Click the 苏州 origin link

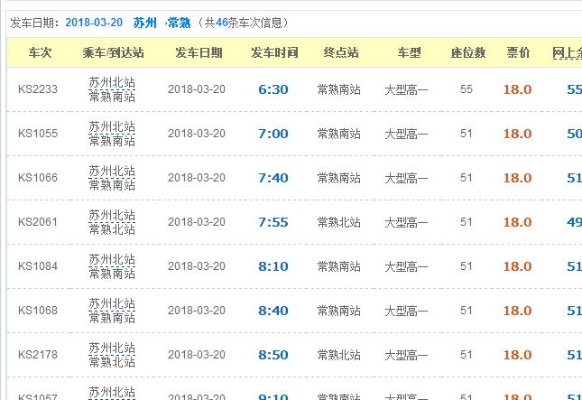coord(145,23)
